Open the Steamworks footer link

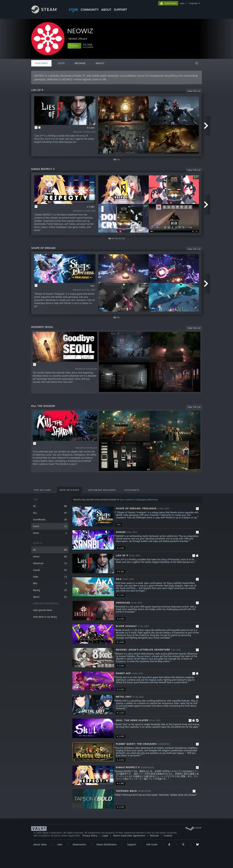79,844
